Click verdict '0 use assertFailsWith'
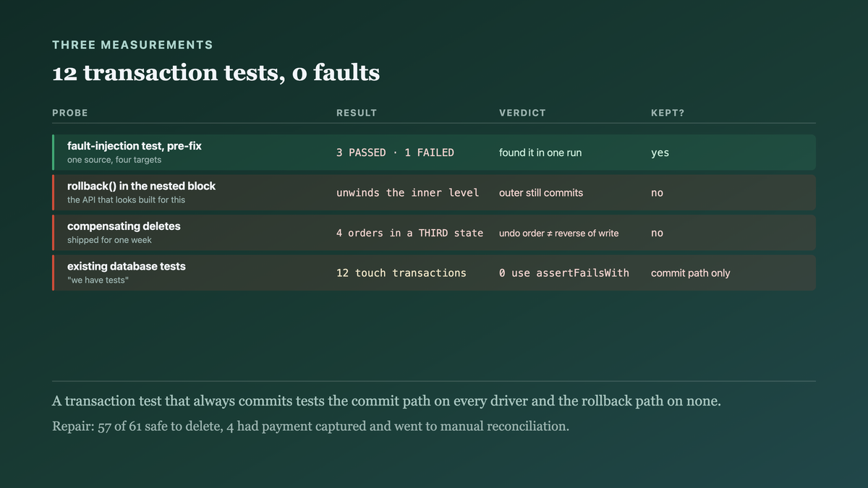This screenshot has height=488, width=868. pyautogui.click(x=564, y=273)
